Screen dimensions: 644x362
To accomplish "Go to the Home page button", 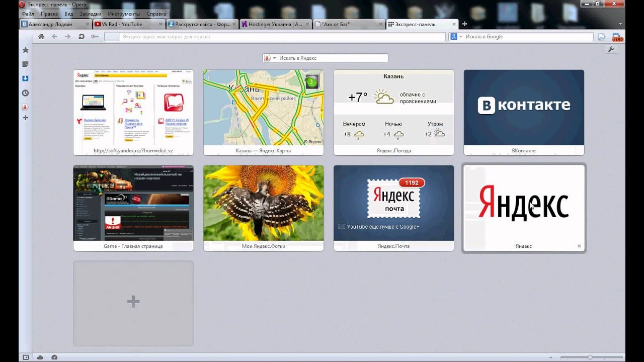I will pyautogui.click(x=41, y=36).
